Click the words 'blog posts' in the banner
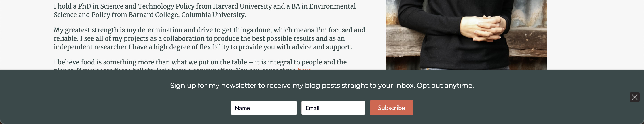The width and height of the screenshot is (644, 124). point(322,86)
